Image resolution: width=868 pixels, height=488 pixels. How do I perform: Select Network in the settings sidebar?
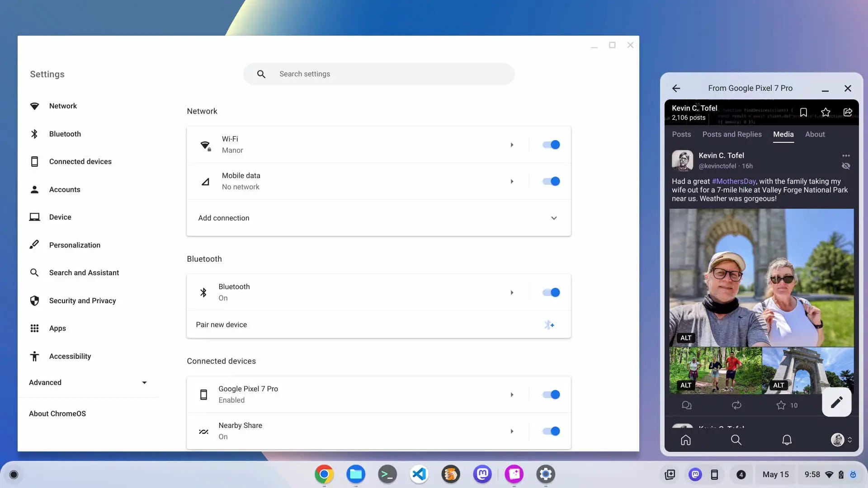coord(63,106)
